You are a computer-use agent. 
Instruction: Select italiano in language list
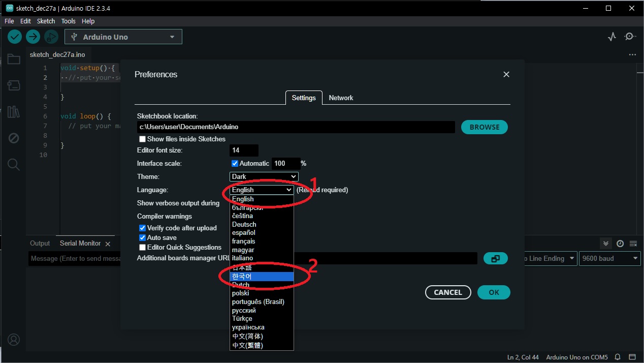click(262, 258)
